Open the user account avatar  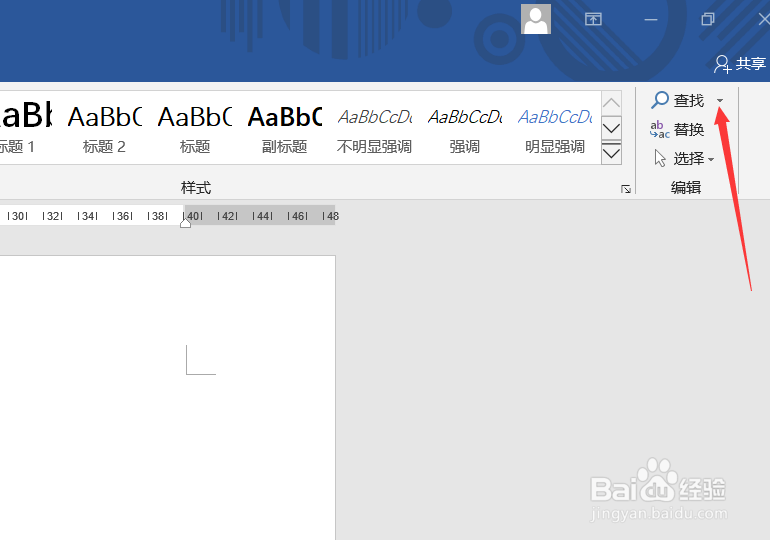536,19
